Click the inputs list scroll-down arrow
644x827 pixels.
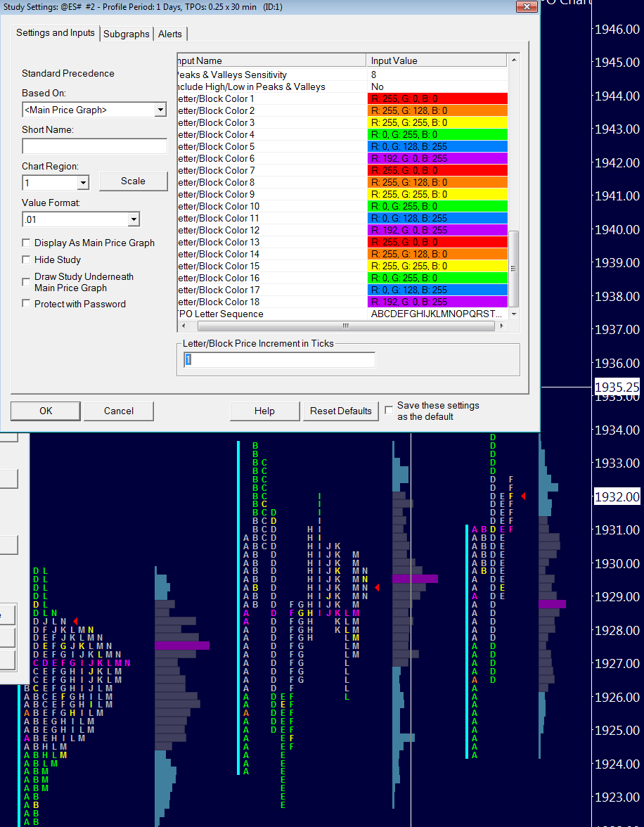point(513,314)
